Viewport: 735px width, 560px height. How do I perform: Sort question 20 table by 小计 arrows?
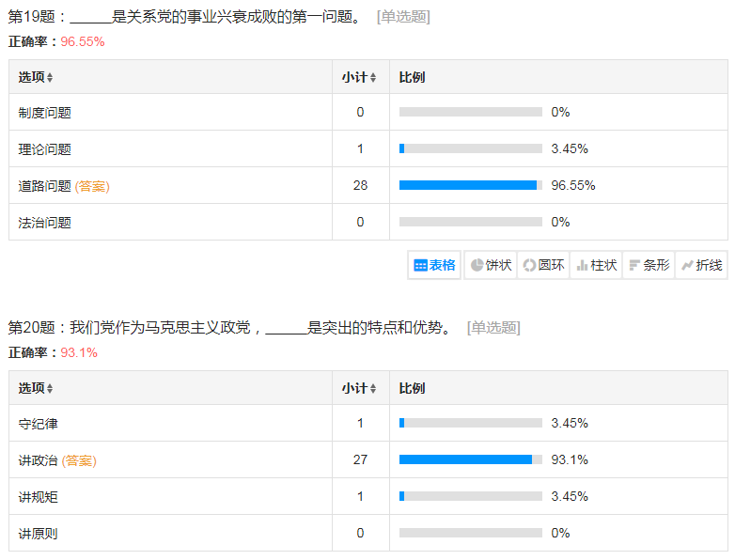point(373,389)
